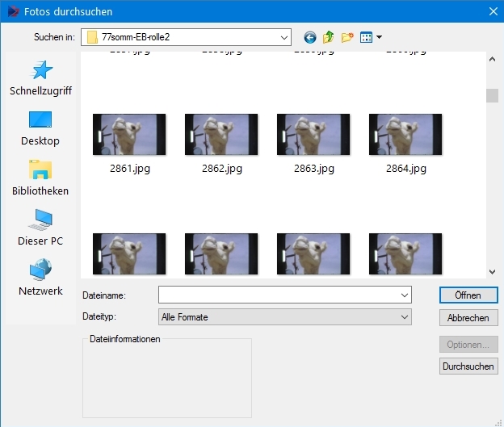This screenshot has height=427, width=504.
Task: Click scrollbar down arrow in file list
Action: tap(492, 272)
